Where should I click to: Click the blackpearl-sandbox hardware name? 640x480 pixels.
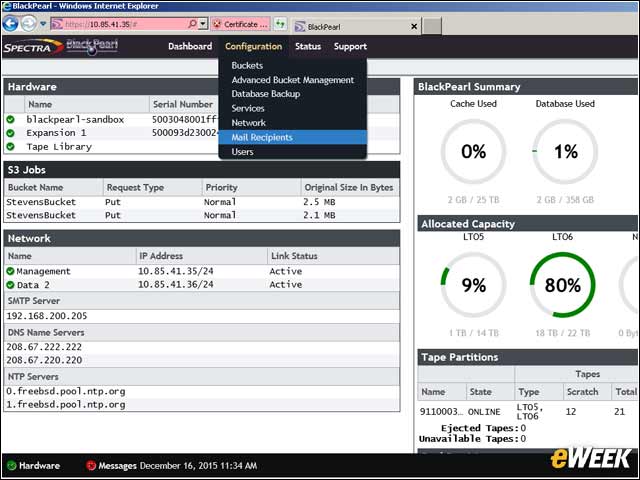pos(75,120)
